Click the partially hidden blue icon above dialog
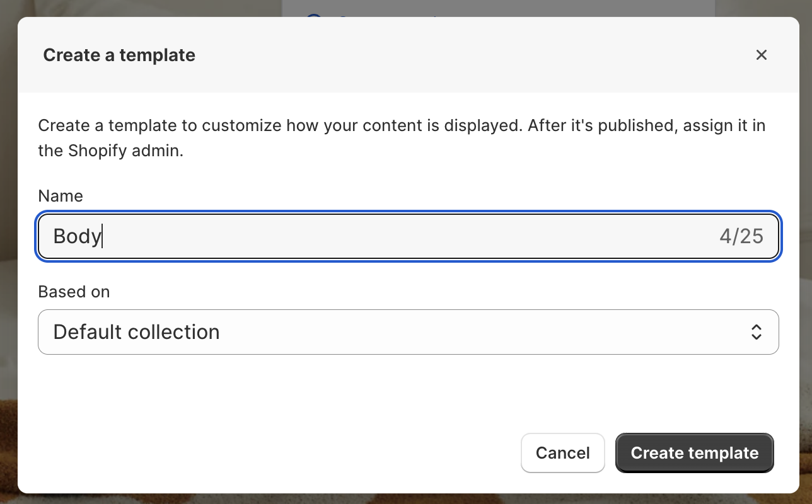Viewport: 812px width, 504px height. point(314,14)
